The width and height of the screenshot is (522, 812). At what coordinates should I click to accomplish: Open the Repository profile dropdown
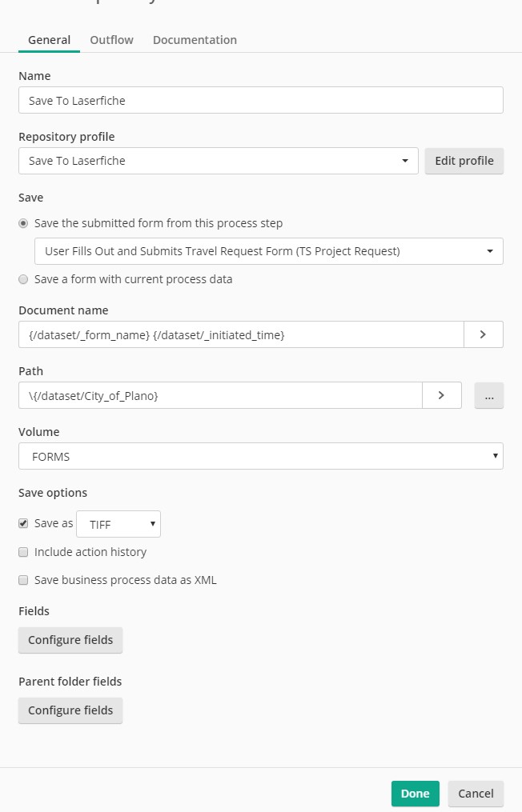[218, 161]
